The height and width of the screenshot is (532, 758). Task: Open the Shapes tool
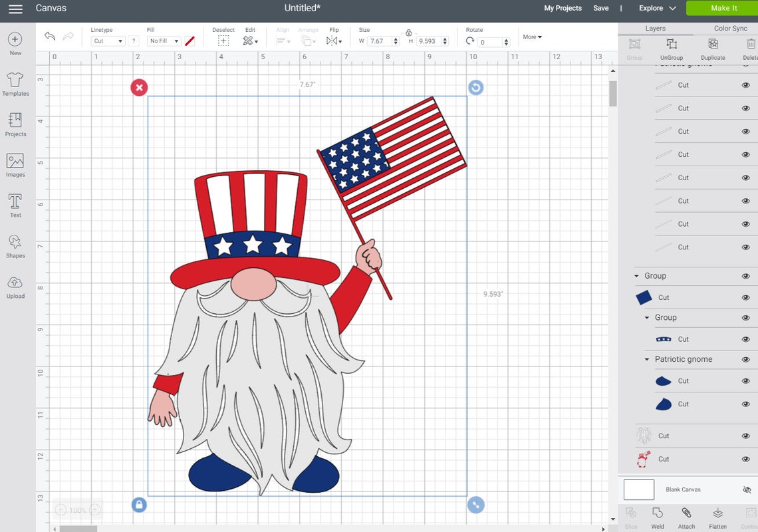click(15, 246)
